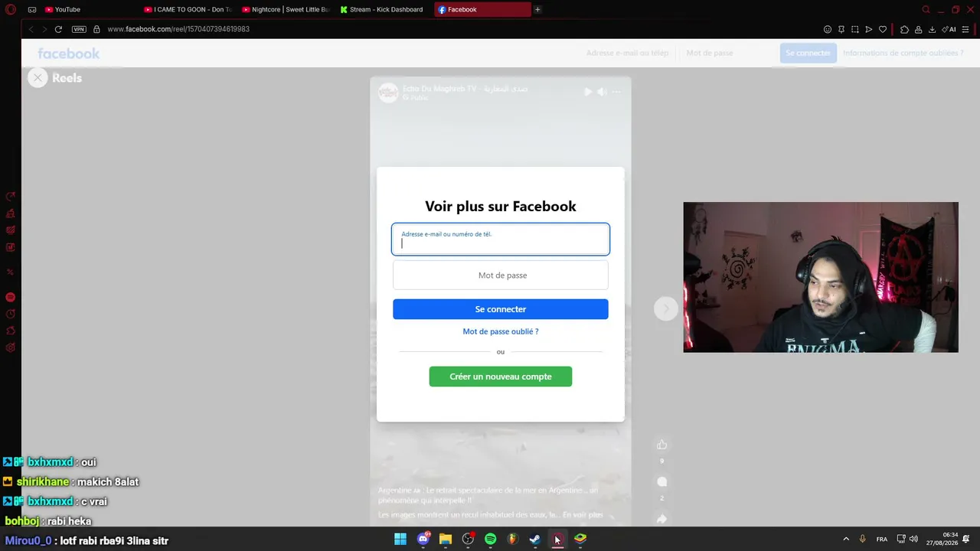
Task: Click the header 'Se connecter' button
Action: point(808,53)
